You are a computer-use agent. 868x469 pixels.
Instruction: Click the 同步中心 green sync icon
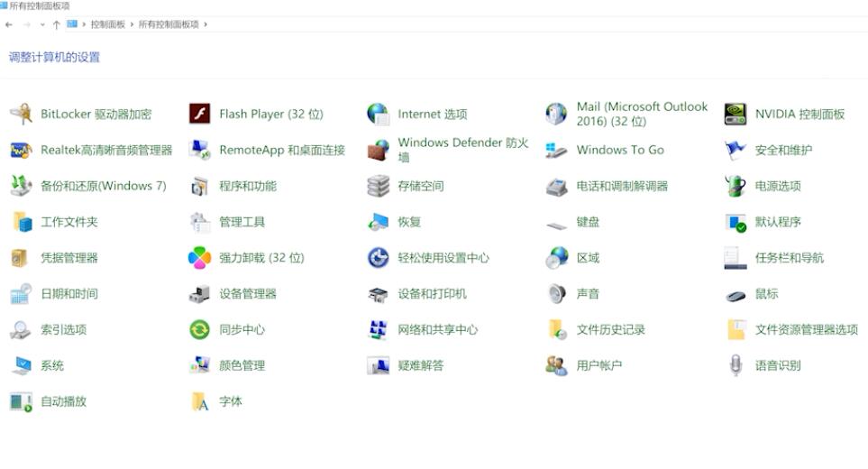pos(199,330)
